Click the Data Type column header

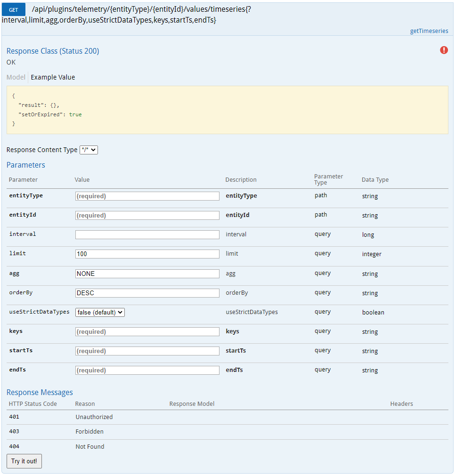pyautogui.click(x=375, y=180)
